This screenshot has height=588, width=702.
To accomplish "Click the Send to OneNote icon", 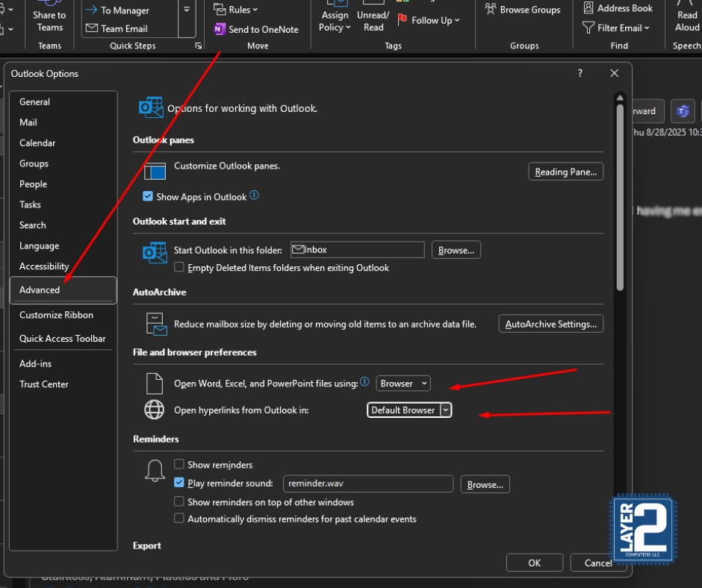I will 220,29.
